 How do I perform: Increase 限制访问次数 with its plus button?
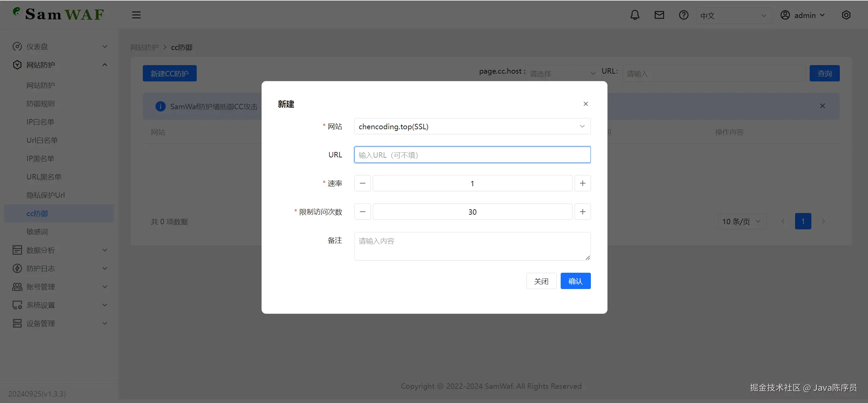click(582, 212)
